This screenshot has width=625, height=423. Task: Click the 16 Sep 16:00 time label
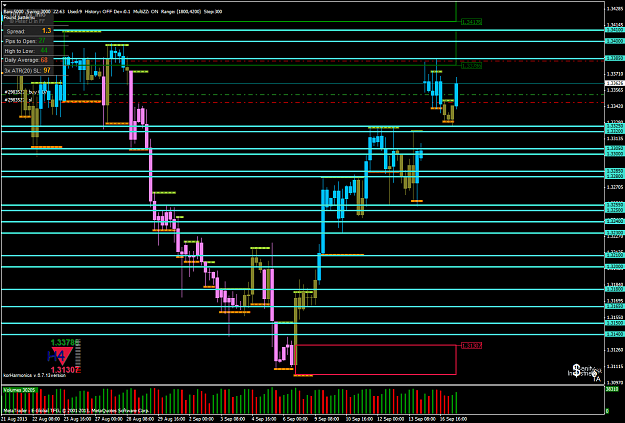point(453,419)
